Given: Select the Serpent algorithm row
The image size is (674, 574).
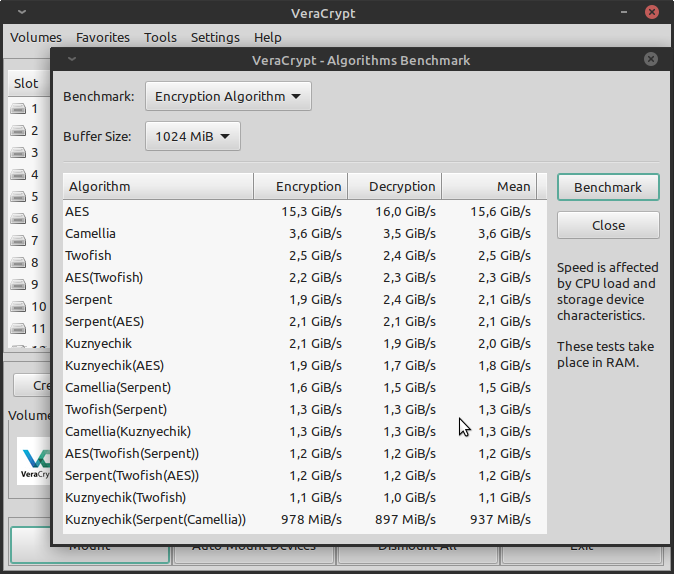Looking at the screenshot, I should tap(305, 300).
